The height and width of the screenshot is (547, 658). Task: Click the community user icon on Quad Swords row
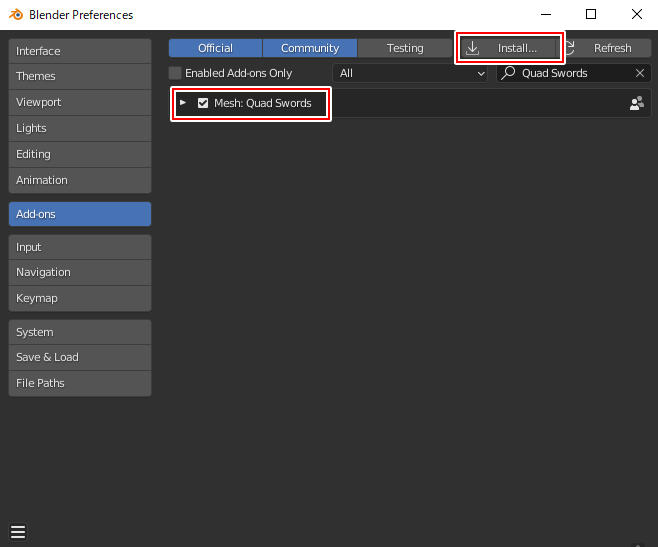point(636,103)
